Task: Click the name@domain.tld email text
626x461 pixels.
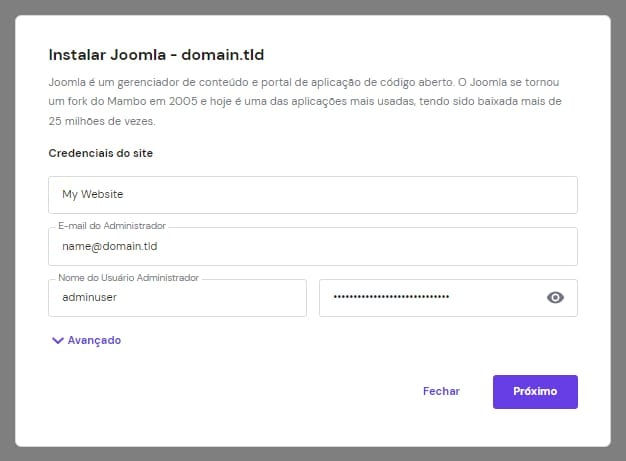Action: (x=110, y=247)
